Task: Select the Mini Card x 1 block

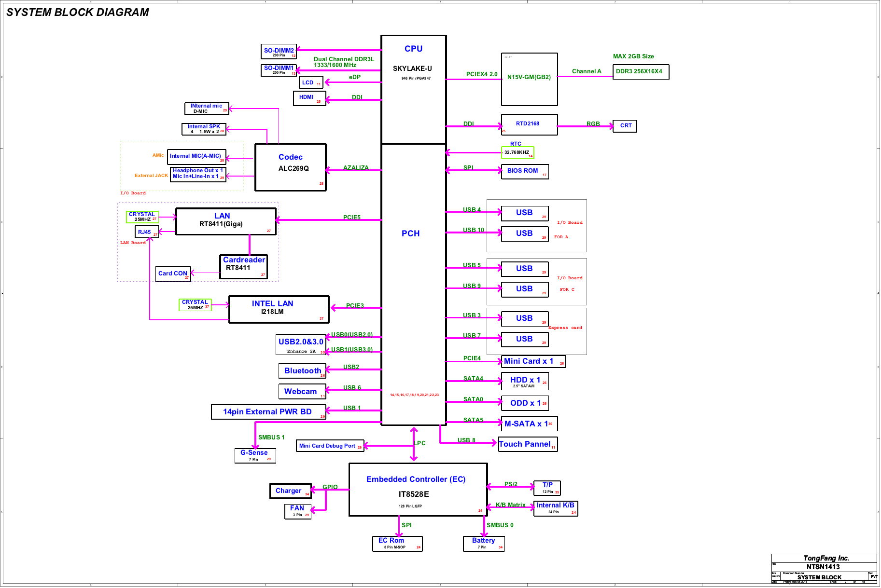Action: point(533,362)
